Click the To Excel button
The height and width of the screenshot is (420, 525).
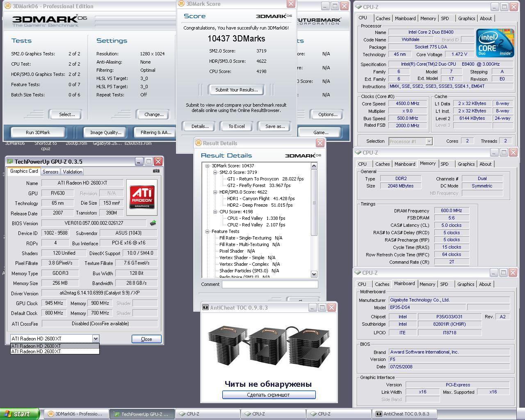click(x=236, y=126)
